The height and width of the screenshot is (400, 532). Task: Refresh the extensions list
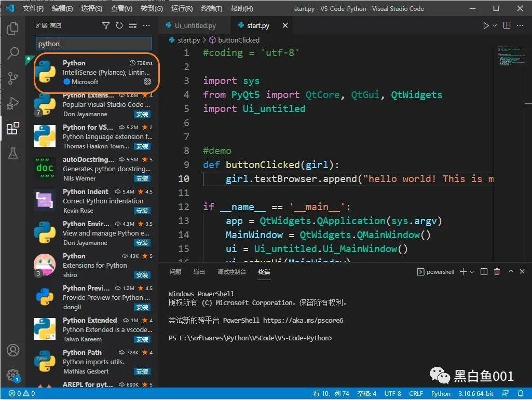pyautogui.click(x=119, y=25)
